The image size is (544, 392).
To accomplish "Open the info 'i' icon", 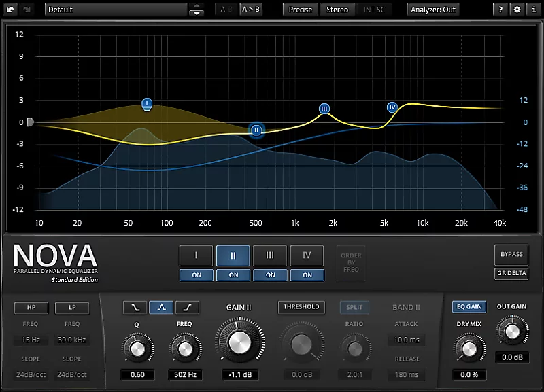I will [534, 10].
